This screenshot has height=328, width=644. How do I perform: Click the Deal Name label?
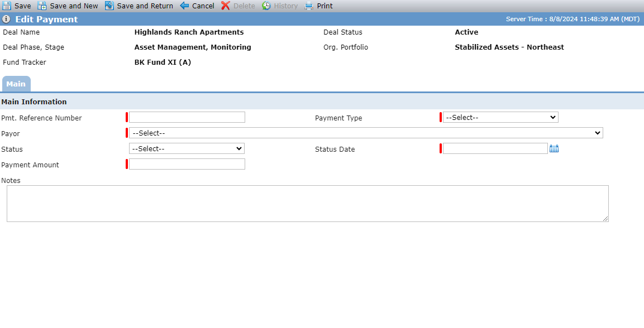21,32
